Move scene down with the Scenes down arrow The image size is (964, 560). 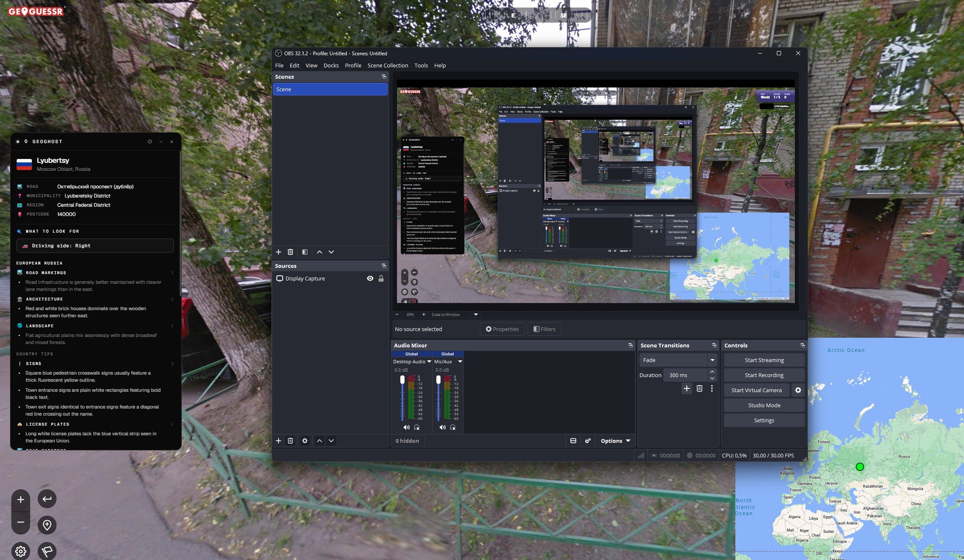pyautogui.click(x=331, y=252)
